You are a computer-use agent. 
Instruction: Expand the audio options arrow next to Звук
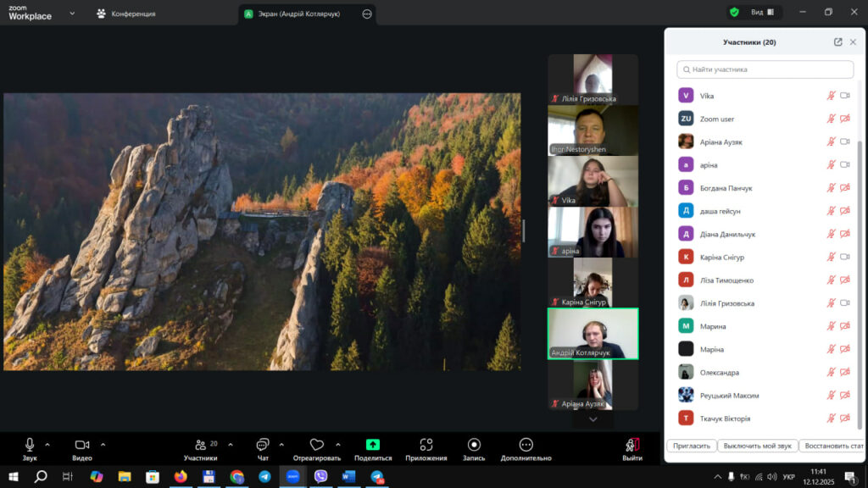point(47,444)
